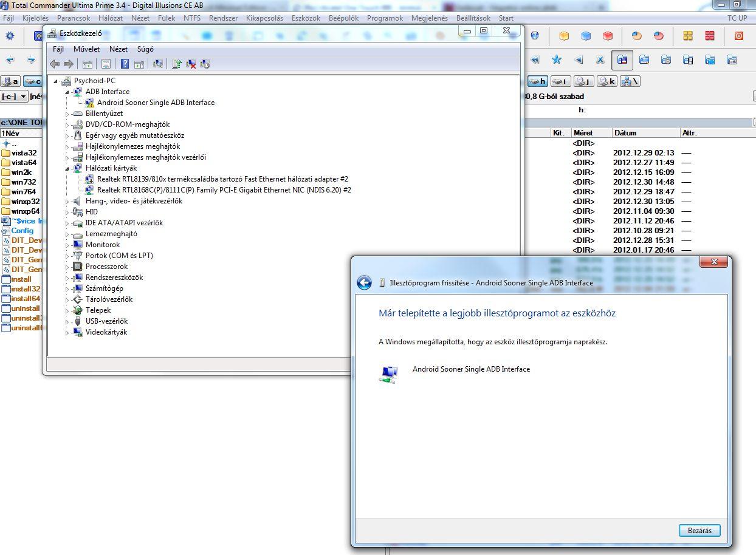Click the gear icon in Total Commander toolbar

(10, 36)
